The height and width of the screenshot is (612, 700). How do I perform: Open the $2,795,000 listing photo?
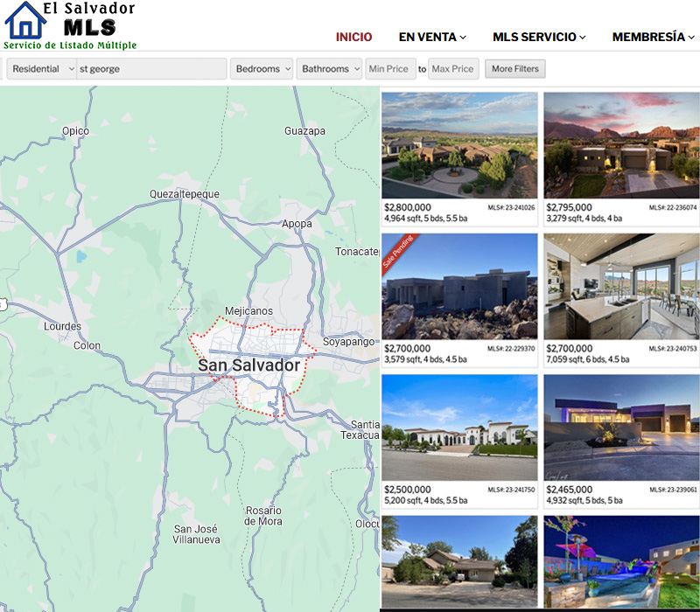(x=621, y=145)
